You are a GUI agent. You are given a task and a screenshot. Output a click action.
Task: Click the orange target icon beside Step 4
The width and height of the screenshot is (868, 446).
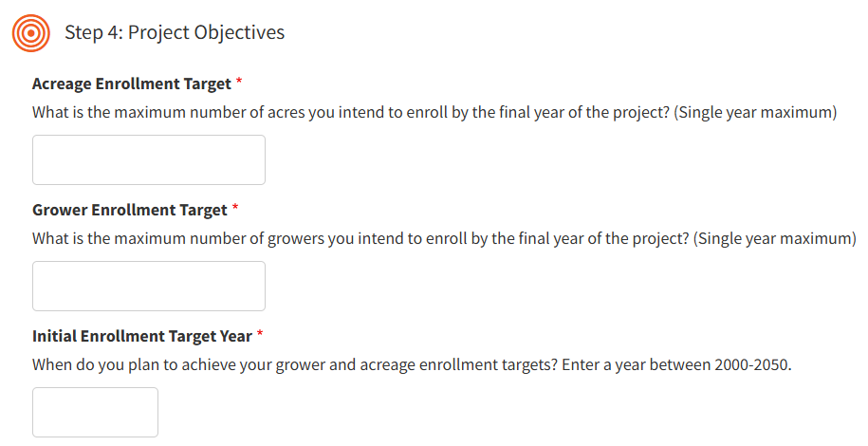(x=30, y=33)
